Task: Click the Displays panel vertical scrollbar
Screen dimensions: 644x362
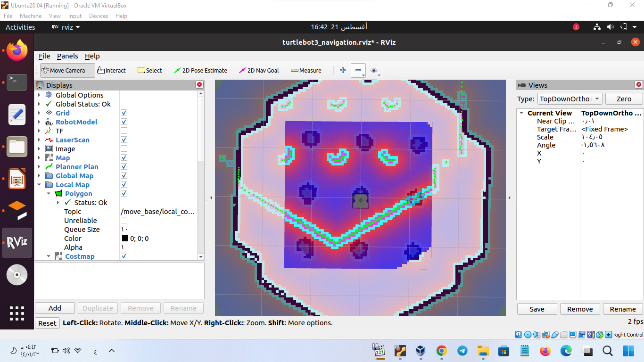Action: pyautogui.click(x=201, y=174)
